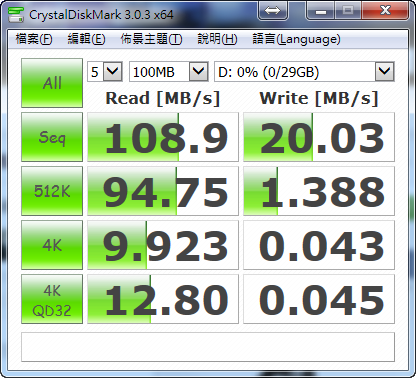Viewport: 416px width, 378px height.
Task: Click the CrystalDiskMark app icon in title bar
Action: click(16, 14)
